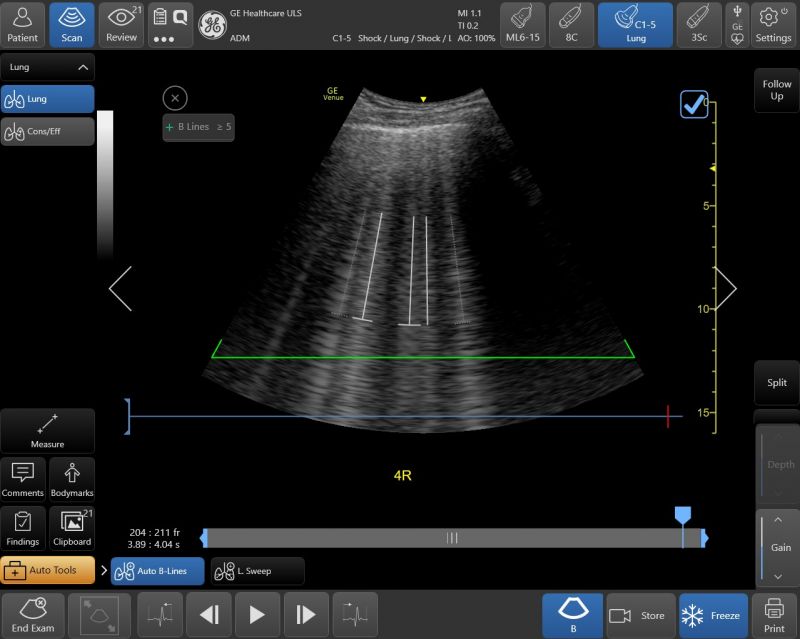Jump to previous cardiac cycle
800x639 pixels.
coord(160,615)
